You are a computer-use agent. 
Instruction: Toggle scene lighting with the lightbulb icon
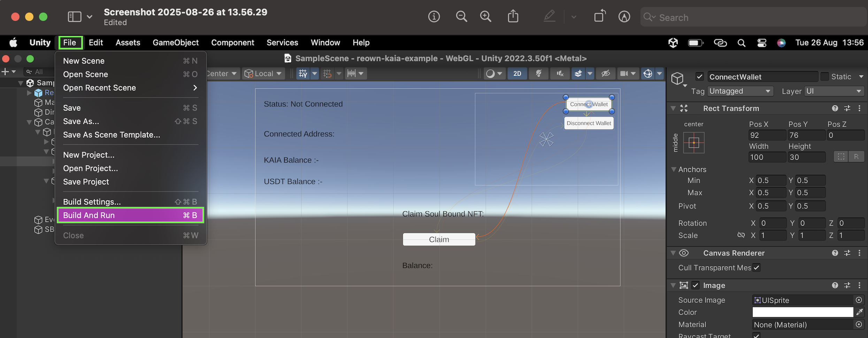click(x=538, y=74)
